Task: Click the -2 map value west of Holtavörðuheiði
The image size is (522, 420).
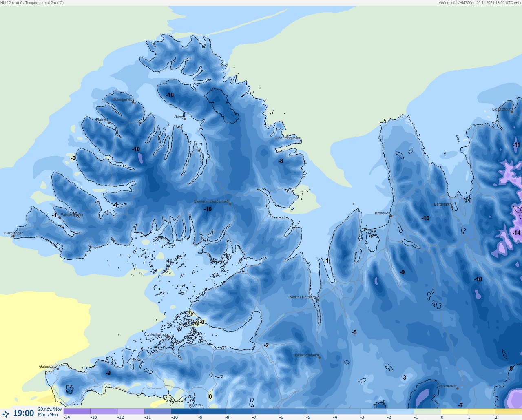Action: coord(266,345)
